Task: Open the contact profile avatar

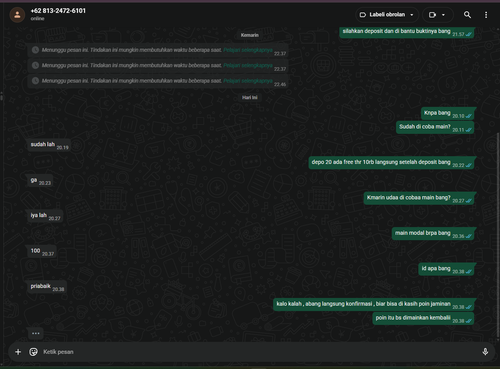Action: [x=17, y=15]
